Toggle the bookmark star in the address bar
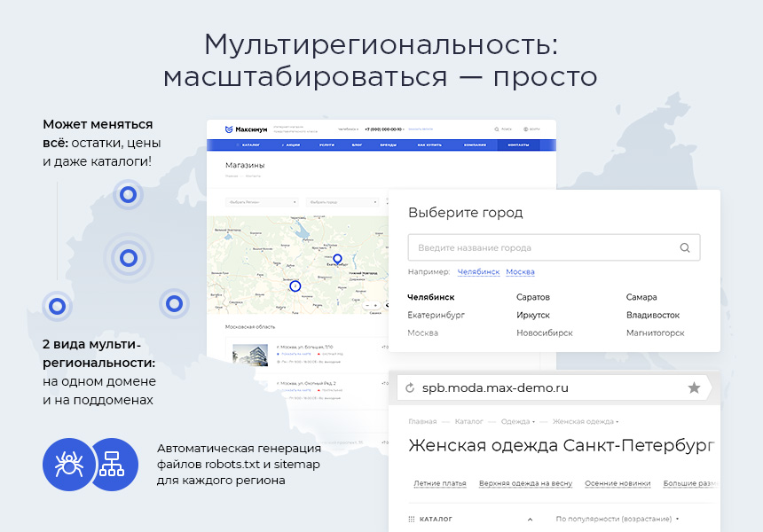Image resolution: width=763 pixels, height=532 pixels. 694,388
